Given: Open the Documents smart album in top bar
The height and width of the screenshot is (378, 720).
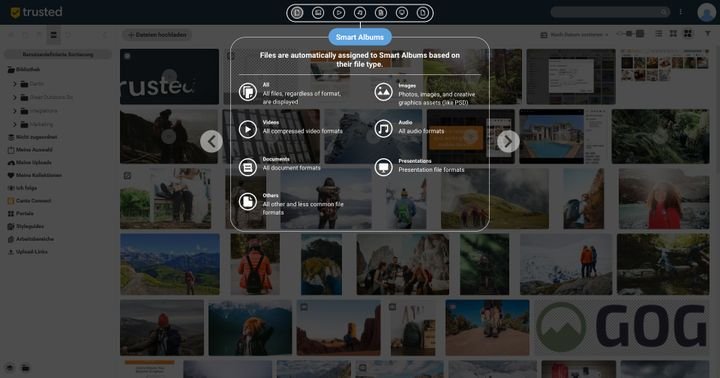Looking at the screenshot, I should (x=381, y=13).
